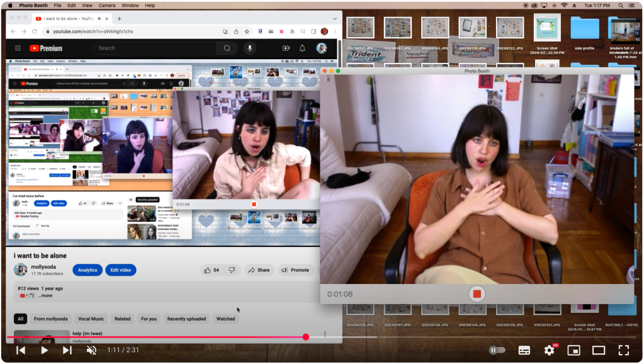Open the Camera menu in menu bar

[x=106, y=5]
